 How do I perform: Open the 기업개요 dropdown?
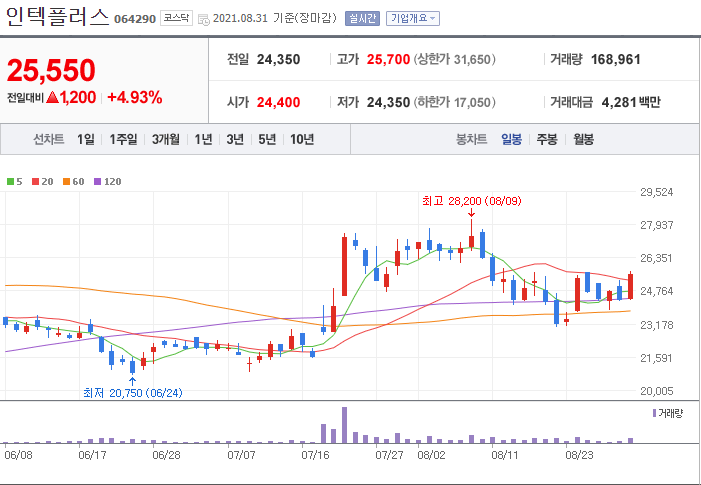413,18
